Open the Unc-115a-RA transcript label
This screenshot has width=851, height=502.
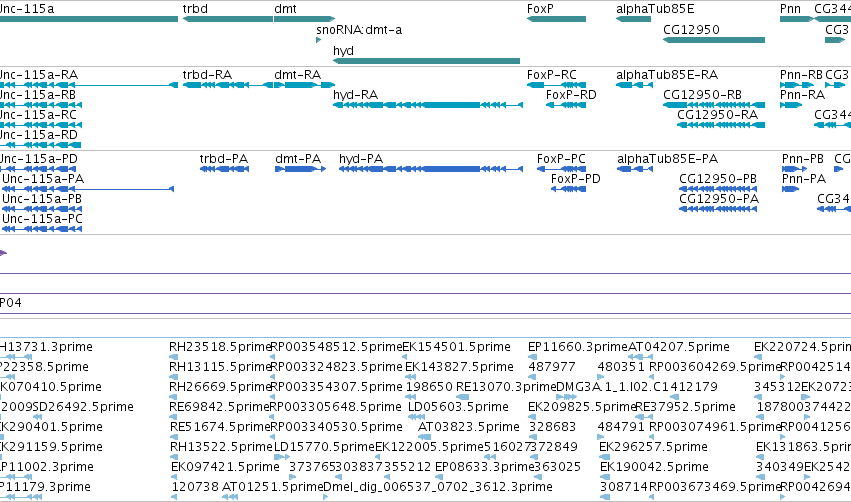(x=39, y=75)
